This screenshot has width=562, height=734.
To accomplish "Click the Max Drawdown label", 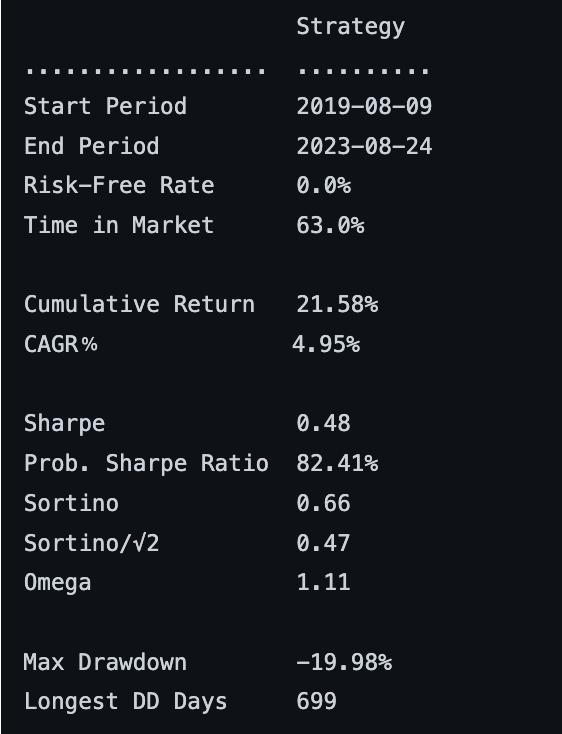I will click(105, 662).
